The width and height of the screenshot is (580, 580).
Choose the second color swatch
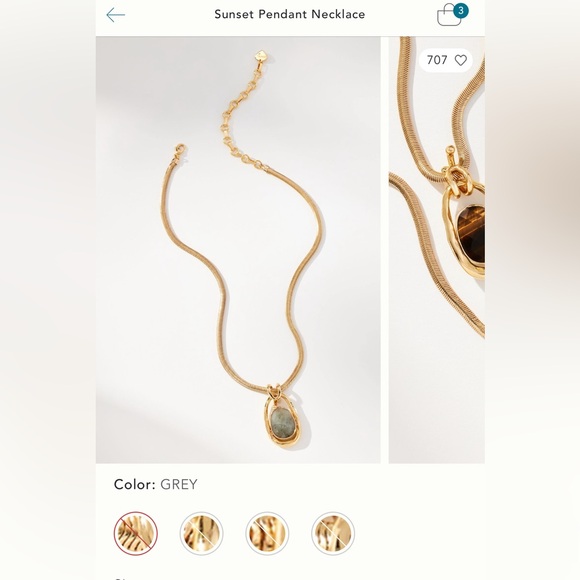click(202, 533)
